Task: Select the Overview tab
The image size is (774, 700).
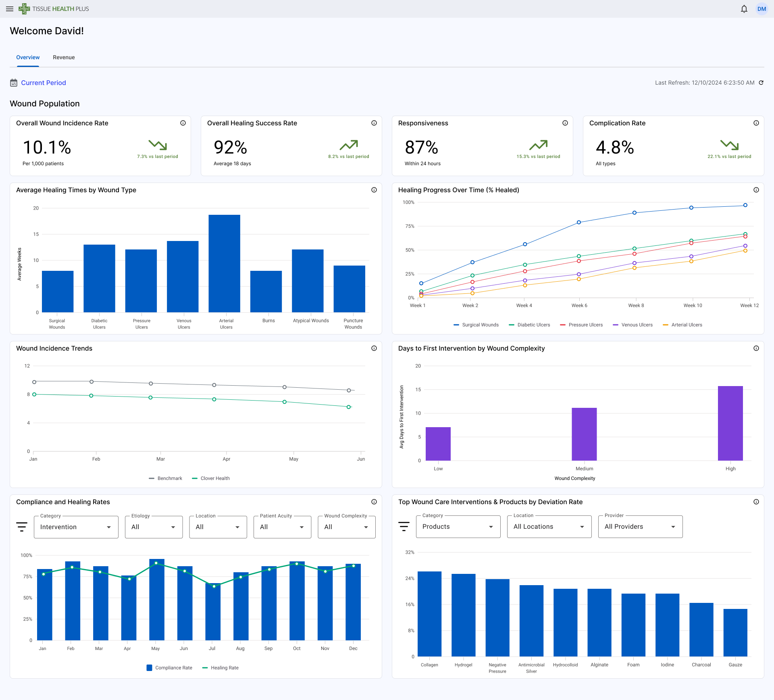Action: (x=28, y=57)
